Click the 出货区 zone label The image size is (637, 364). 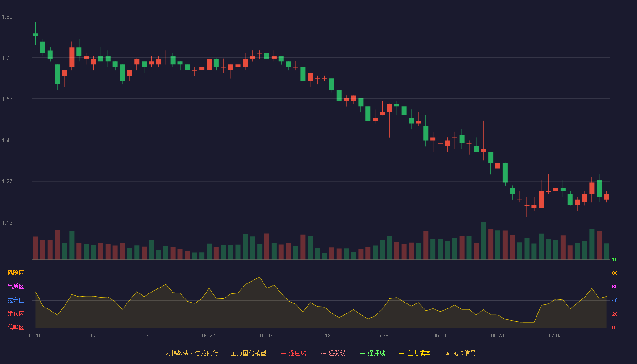[15, 287]
